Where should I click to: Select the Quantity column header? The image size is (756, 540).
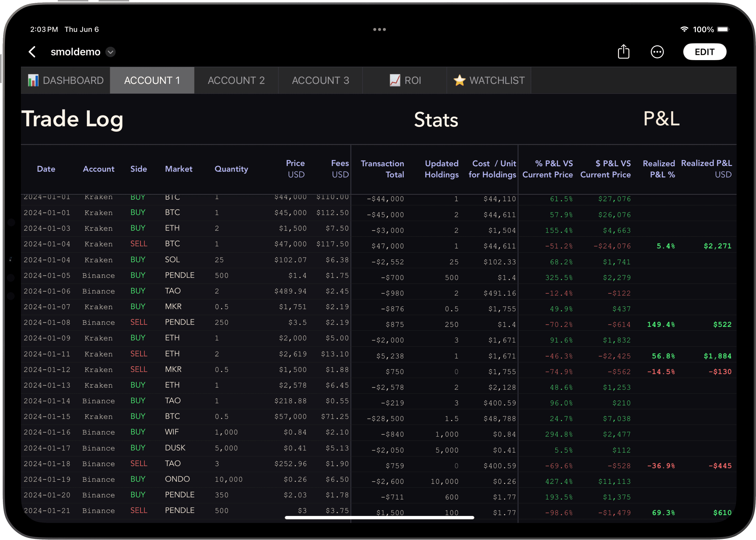click(231, 169)
